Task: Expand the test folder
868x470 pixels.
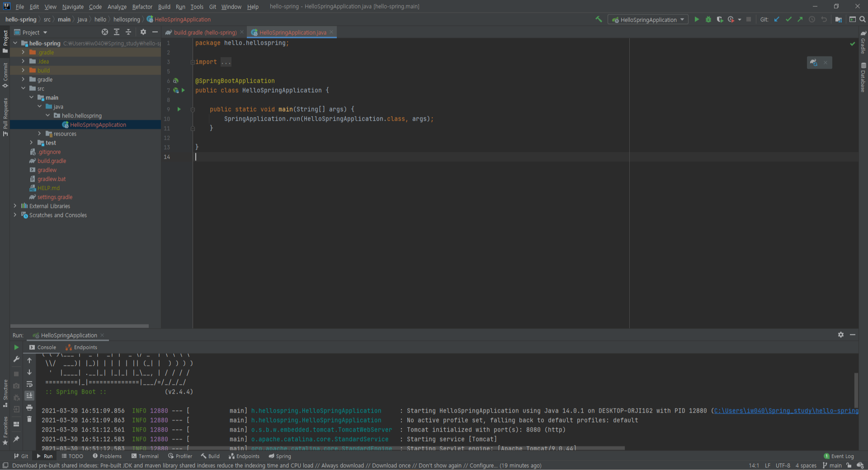Action: point(31,143)
